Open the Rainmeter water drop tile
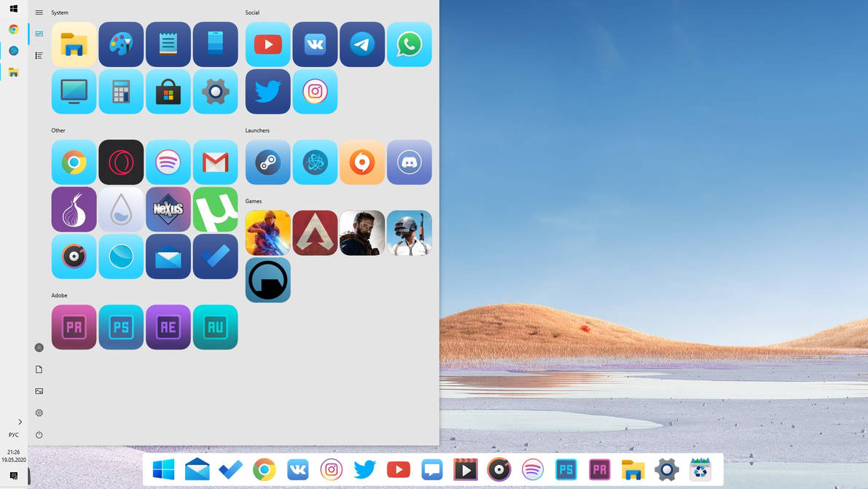The width and height of the screenshot is (868, 489). click(x=121, y=209)
